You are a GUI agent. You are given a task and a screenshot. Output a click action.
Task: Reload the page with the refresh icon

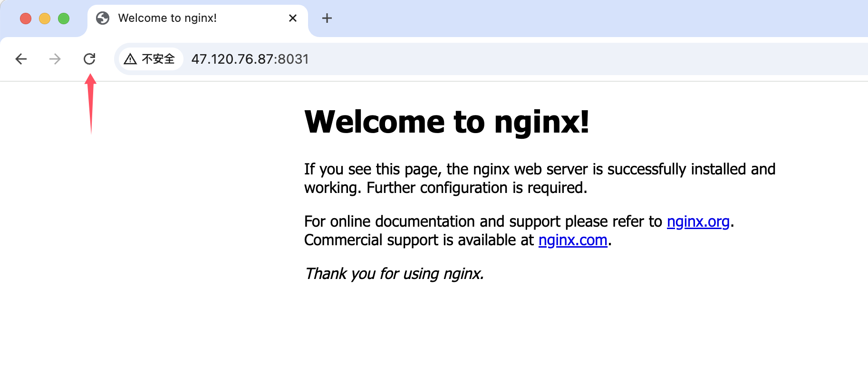pyautogui.click(x=89, y=59)
